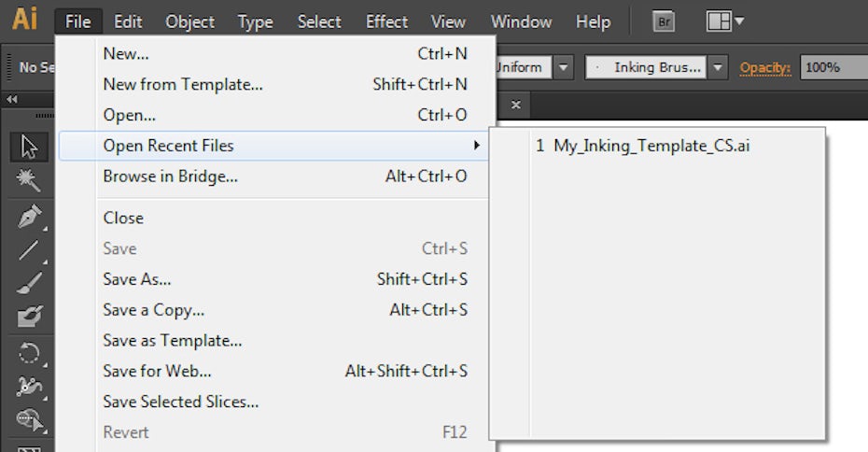Select the Selection arrow tool
This screenshot has width=868, height=452.
(x=30, y=148)
